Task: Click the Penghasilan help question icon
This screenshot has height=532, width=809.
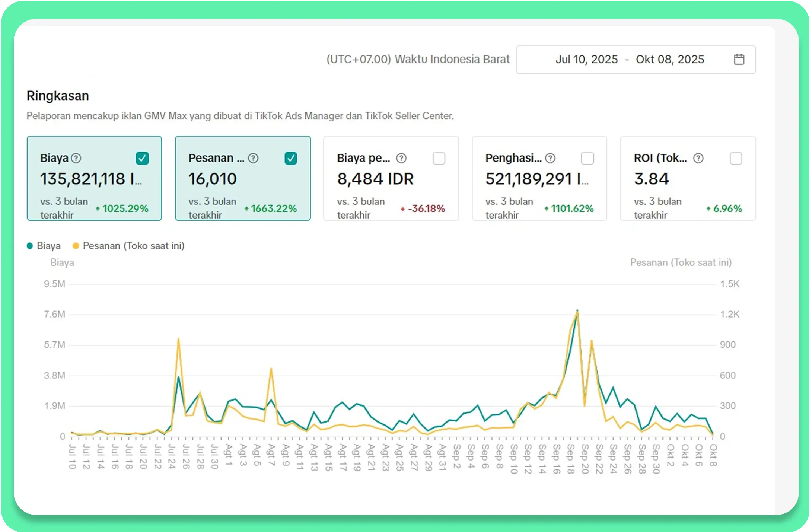Action: [550, 158]
